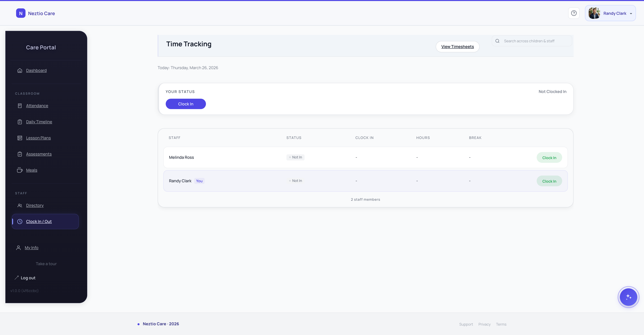Click the Meals cup icon
Image resolution: width=644 pixels, height=335 pixels.
pyautogui.click(x=20, y=170)
